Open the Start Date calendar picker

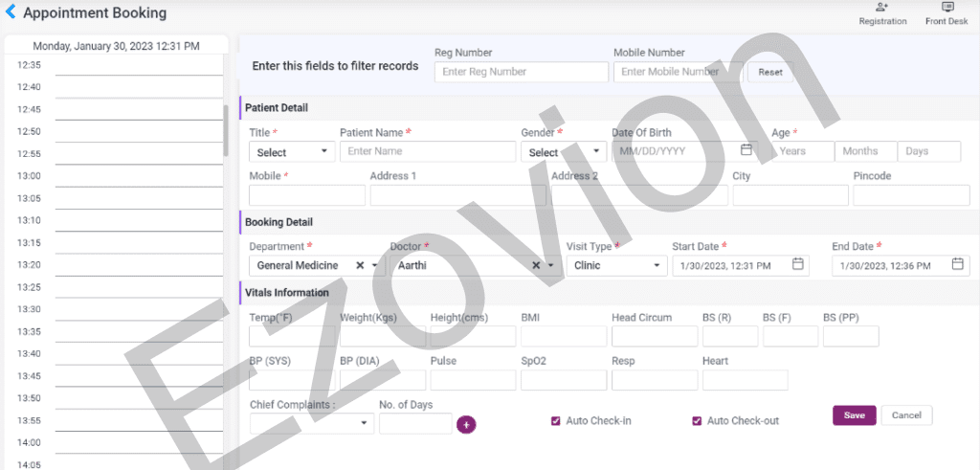click(797, 264)
